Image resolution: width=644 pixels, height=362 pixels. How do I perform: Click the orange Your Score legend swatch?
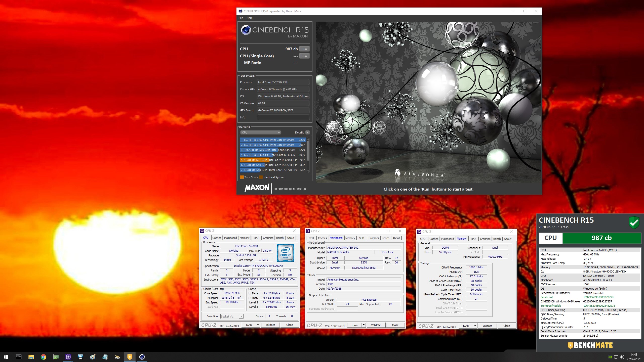click(242, 177)
